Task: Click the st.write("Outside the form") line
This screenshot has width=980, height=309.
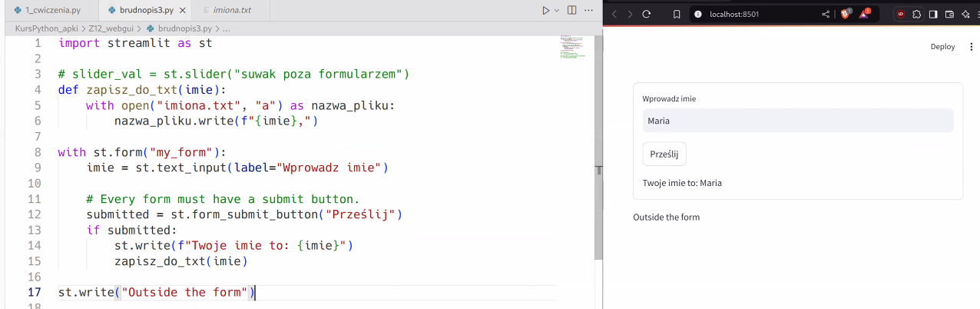Action: [x=157, y=292]
